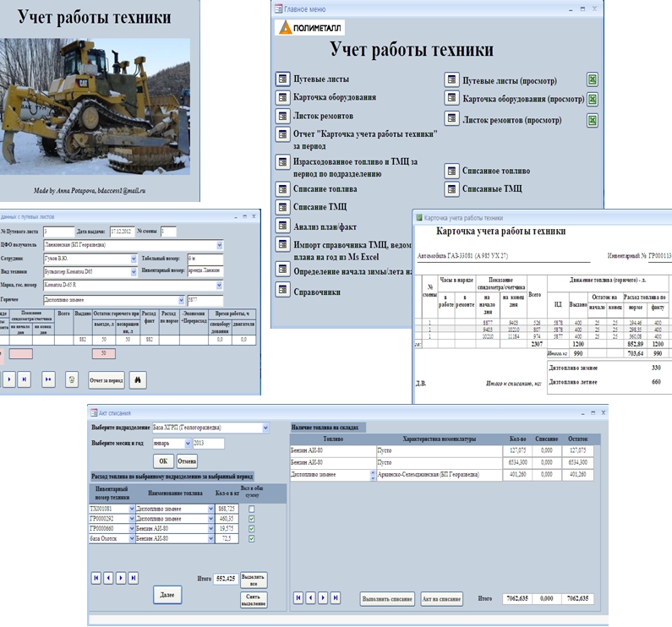The image size is (672, 627).
Task: Go to first record under fuel consumption list
Action: [96, 578]
